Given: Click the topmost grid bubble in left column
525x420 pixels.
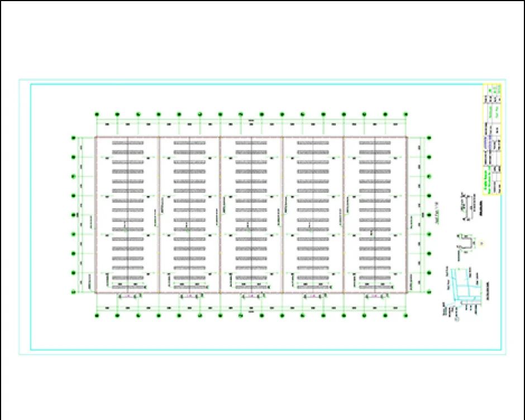Looking at the screenshot, I should 73,137.
